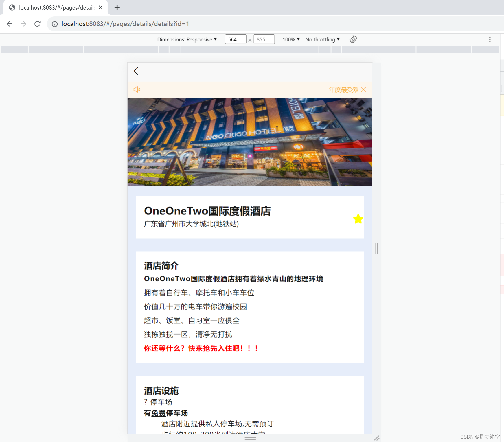Click the rotate device icon

pos(353,39)
